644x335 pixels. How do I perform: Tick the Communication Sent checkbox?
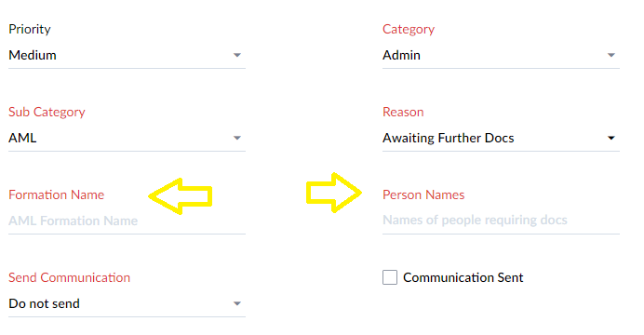point(390,277)
